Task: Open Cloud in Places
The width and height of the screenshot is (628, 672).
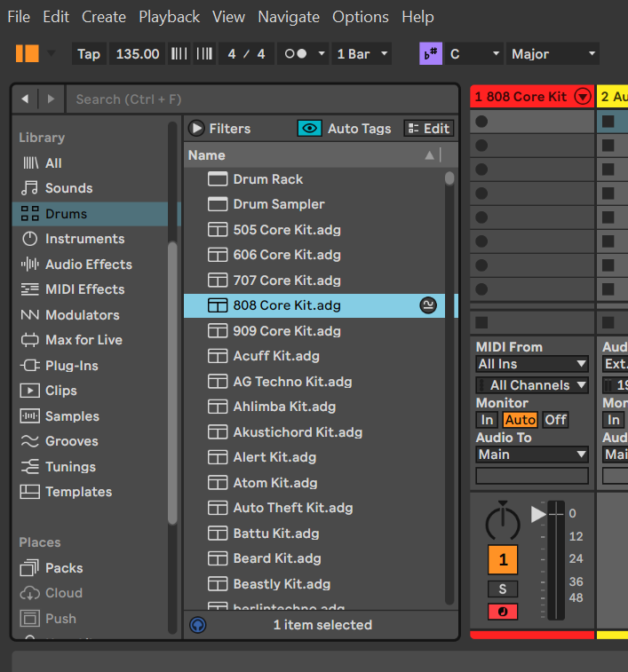Action: click(x=90, y=593)
